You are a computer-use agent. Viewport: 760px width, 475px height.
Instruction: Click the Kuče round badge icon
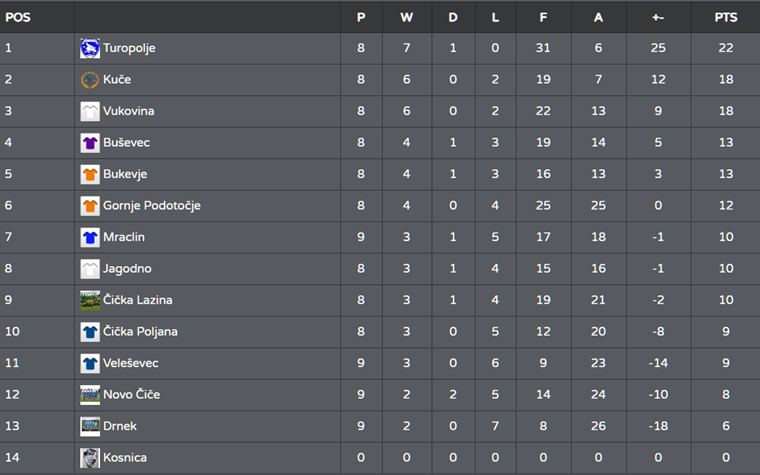click(90, 79)
